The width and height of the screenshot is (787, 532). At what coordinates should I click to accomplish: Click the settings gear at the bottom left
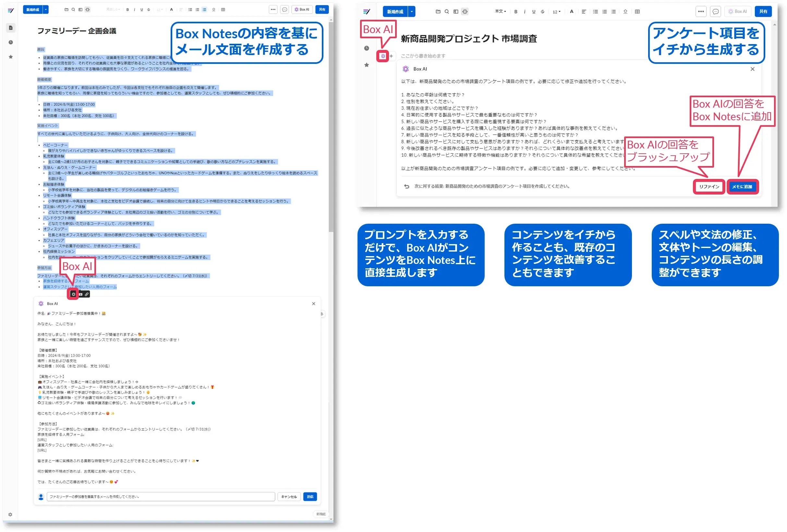point(10,515)
